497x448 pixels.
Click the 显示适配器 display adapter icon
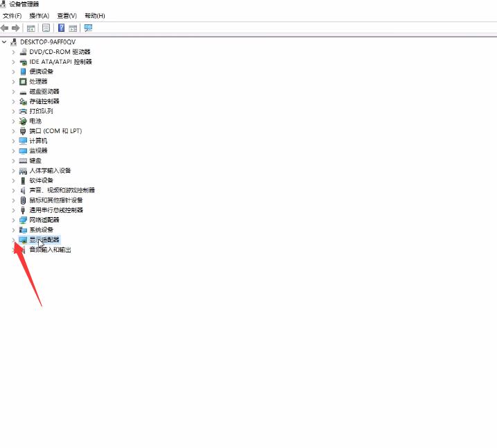(23, 240)
